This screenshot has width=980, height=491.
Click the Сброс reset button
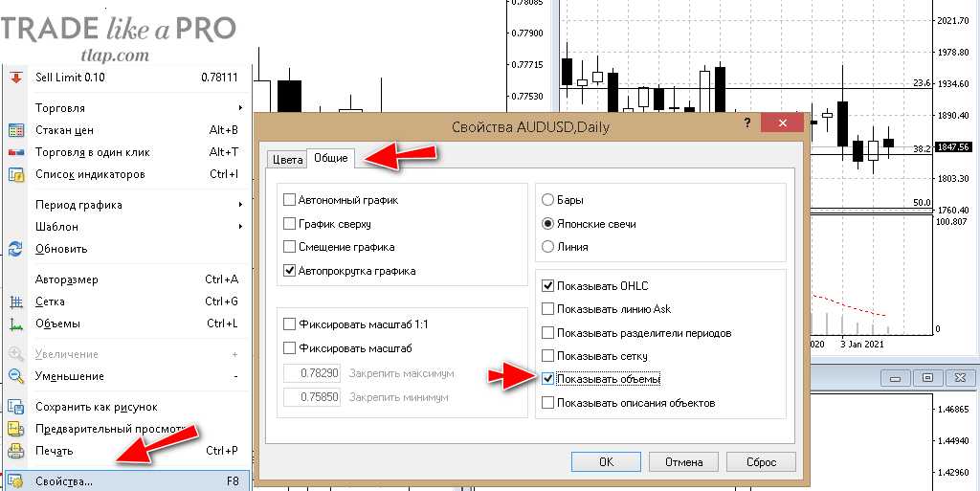click(761, 461)
